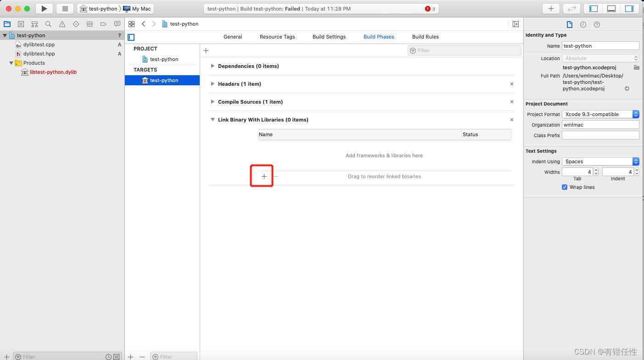Reveal the project's full path in Finder arrow
This screenshot has width=644, height=360.
(x=627, y=89)
